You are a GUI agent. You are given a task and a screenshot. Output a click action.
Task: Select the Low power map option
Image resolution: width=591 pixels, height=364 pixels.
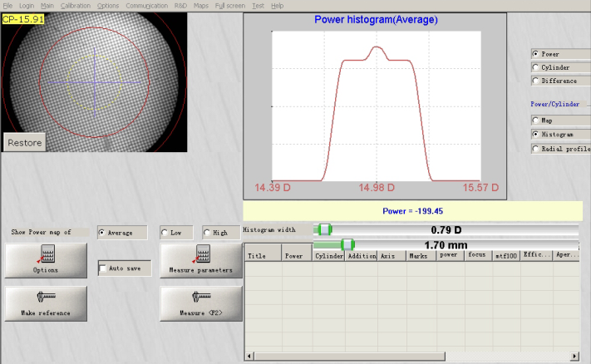click(x=165, y=233)
